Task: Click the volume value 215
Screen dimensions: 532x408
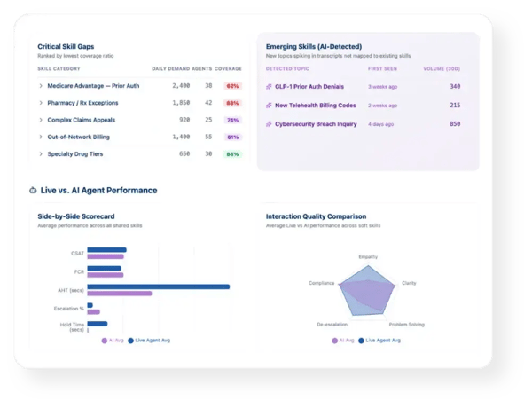Action: 455,106
